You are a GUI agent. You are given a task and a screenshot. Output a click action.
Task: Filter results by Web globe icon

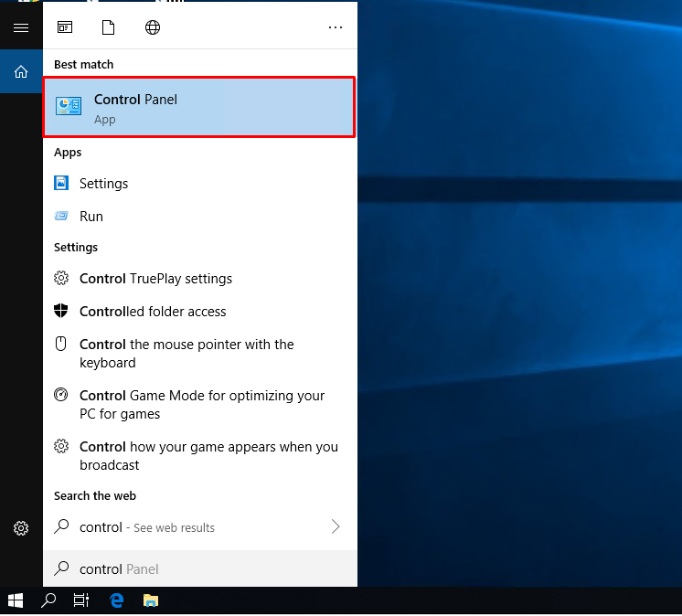pyautogui.click(x=153, y=27)
